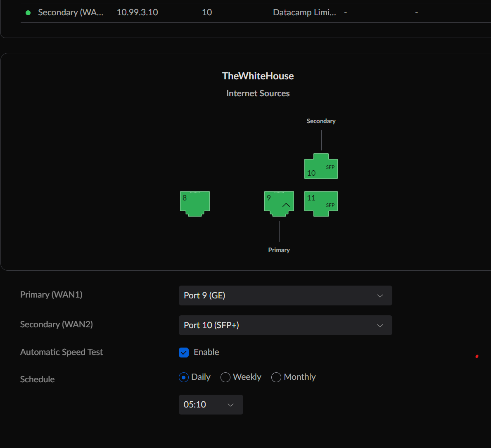
Task: Set the schedule to Monthly
Action: (276, 377)
